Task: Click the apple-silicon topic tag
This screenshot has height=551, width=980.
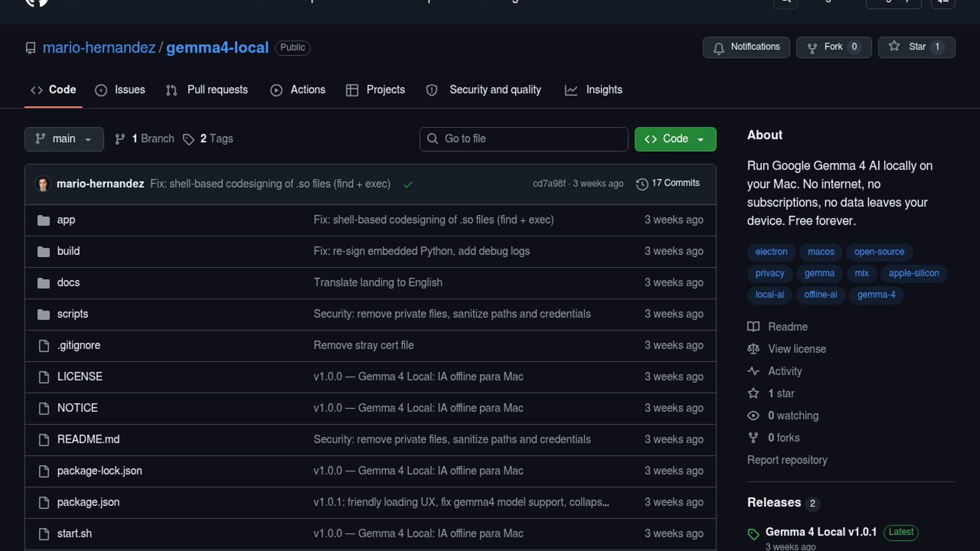Action: pyautogui.click(x=913, y=273)
